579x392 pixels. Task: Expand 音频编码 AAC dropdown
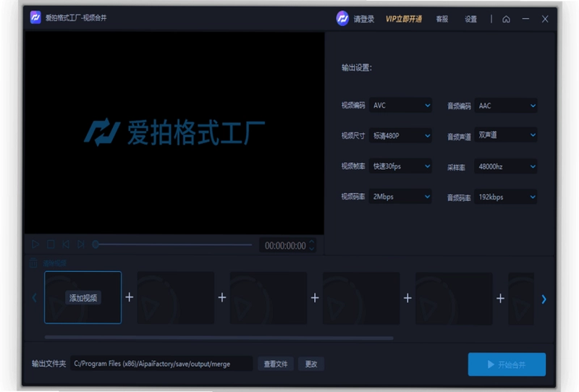tap(505, 106)
